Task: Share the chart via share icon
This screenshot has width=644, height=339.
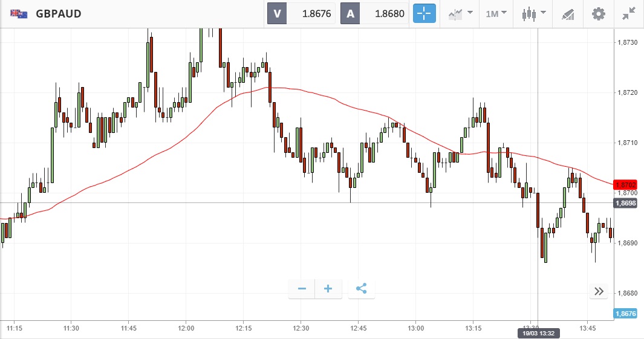Action: [362, 289]
